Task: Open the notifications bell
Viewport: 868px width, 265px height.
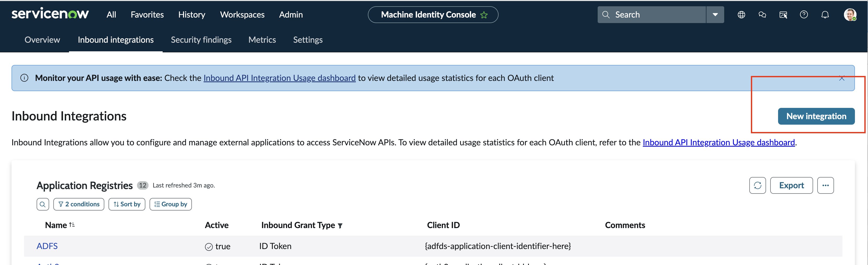Action: [x=825, y=14]
